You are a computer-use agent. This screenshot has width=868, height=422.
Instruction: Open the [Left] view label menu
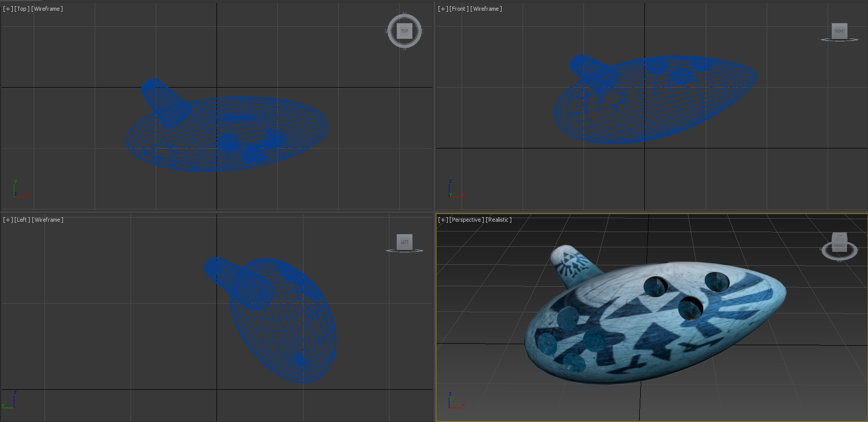coord(23,220)
